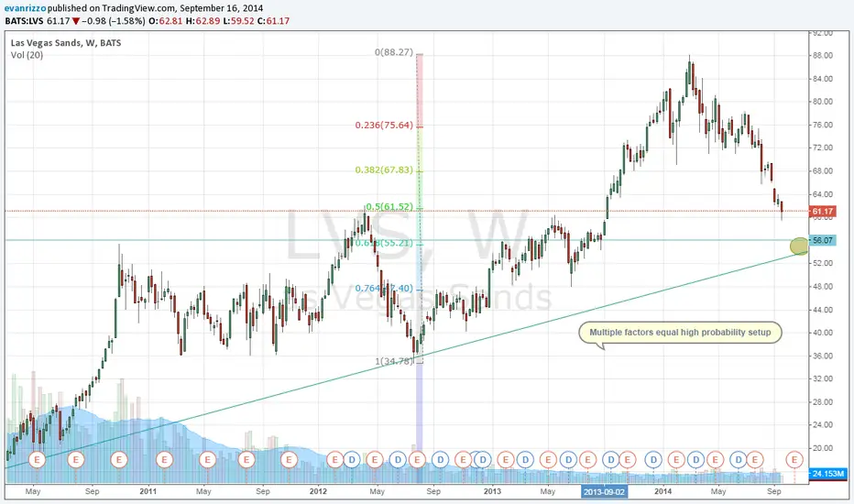Click the 84.00 price axis label

pos(823,79)
